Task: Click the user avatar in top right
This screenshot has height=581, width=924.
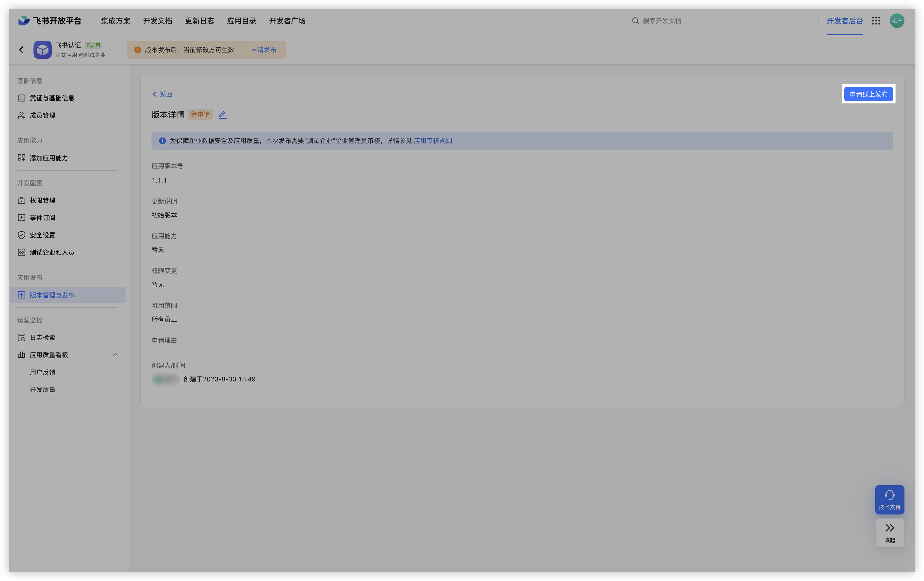Action: click(x=897, y=21)
